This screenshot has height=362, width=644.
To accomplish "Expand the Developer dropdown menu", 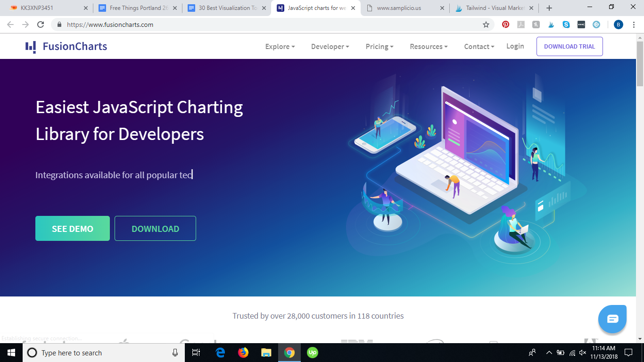I will tap(330, 47).
